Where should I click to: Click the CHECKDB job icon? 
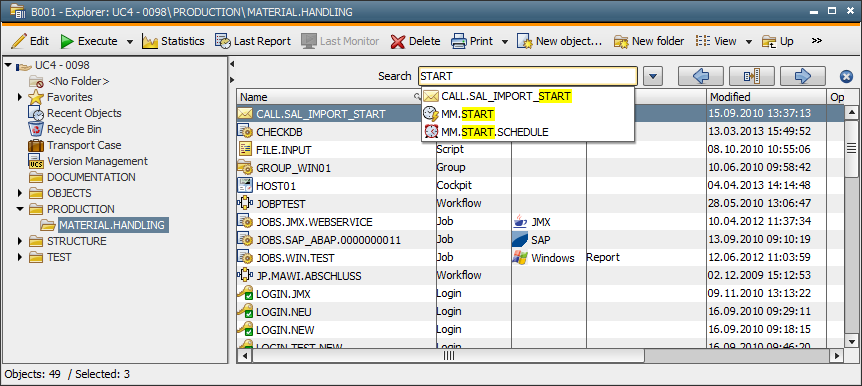tap(244, 131)
